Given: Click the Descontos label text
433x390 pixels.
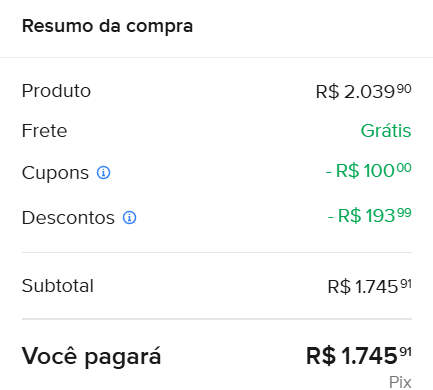Looking at the screenshot, I should [68, 218].
